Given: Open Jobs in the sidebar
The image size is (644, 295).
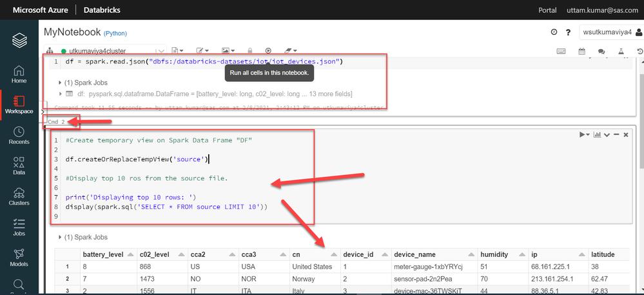Looking at the screenshot, I should pos(19,227).
